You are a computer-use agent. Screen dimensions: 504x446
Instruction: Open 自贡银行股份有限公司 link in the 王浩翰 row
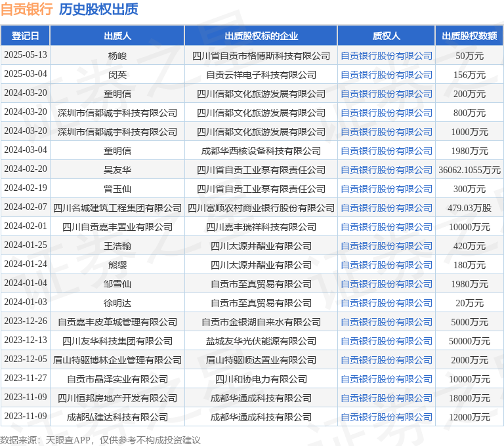point(387,246)
